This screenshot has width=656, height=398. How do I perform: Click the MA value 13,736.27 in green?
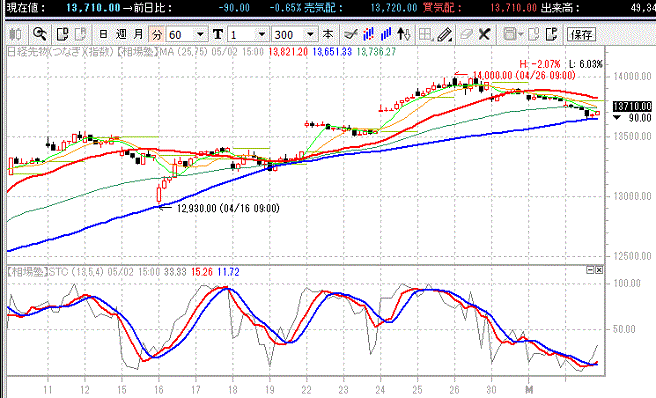(376, 52)
